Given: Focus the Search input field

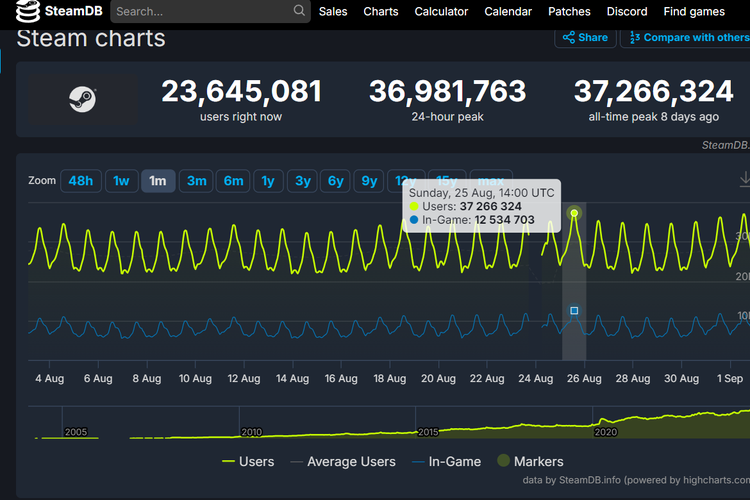Looking at the screenshot, I should pyautogui.click(x=200, y=12).
